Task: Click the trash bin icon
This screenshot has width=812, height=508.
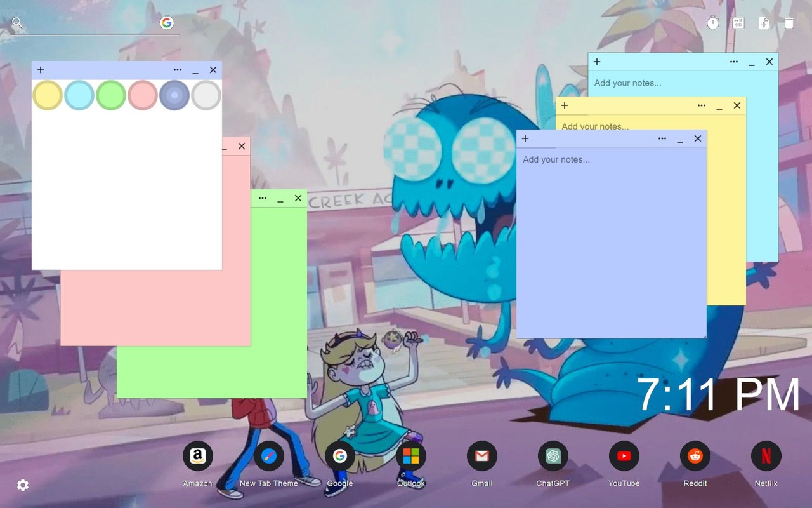Action: click(789, 23)
